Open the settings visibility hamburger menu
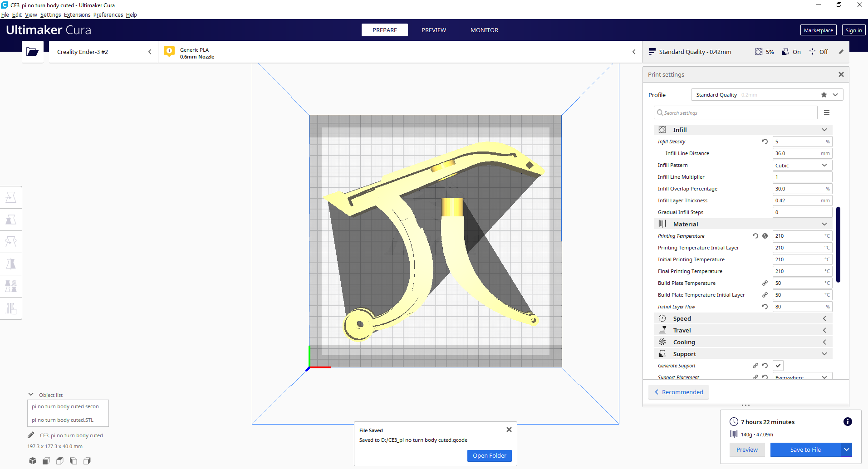The width and height of the screenshot is (868, 469). click(x=827, y=112)
